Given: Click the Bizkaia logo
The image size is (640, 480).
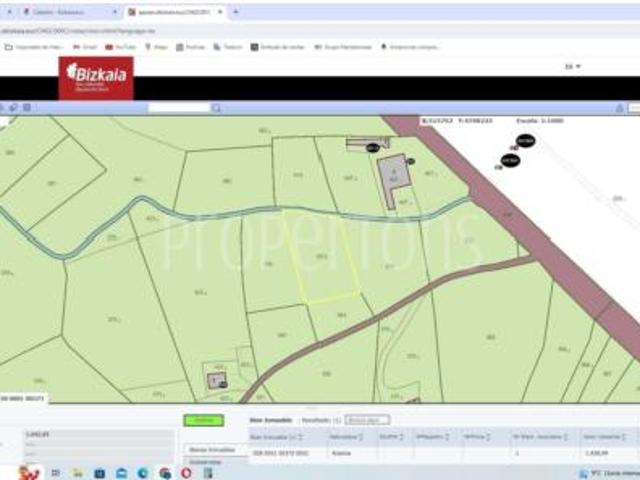Looking at the screenshot, I should coord(96,78).
